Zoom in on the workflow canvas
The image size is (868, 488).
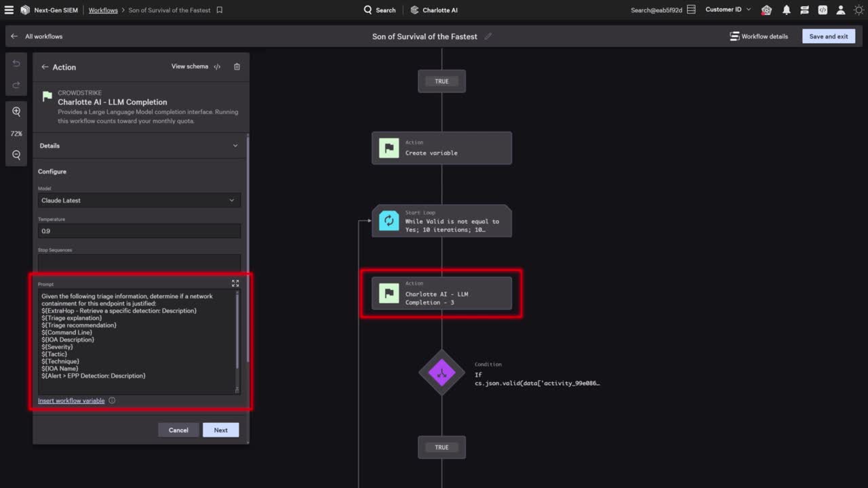coord(16,112)
